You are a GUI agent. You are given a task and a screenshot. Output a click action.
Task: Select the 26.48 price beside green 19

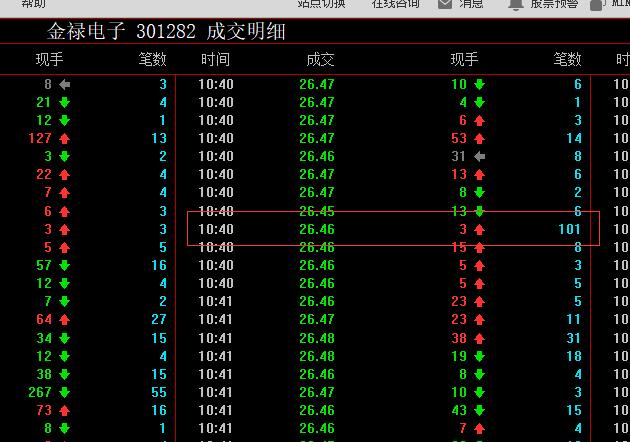click(317, 356)
